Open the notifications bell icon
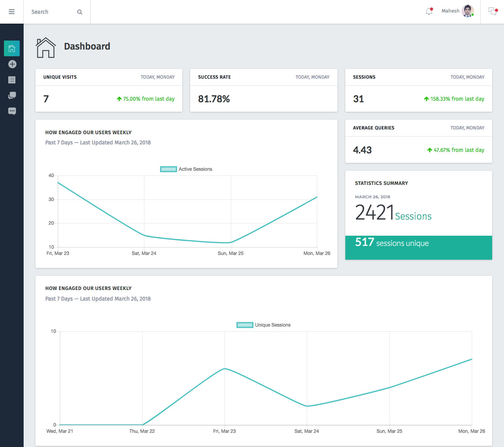Screen dimensions: 504x447 429,11
